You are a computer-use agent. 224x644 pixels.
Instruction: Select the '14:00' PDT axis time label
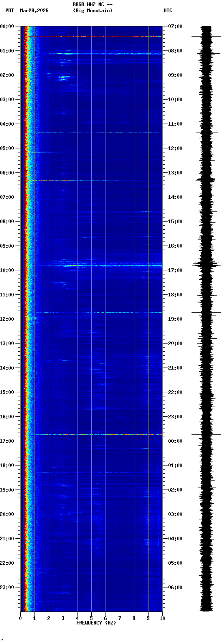7,368
